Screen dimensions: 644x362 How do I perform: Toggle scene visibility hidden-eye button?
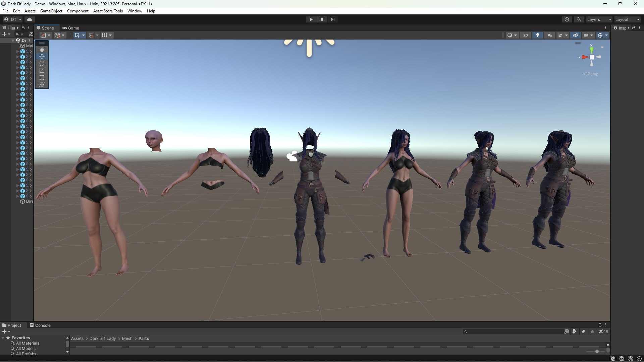(576, 35)
